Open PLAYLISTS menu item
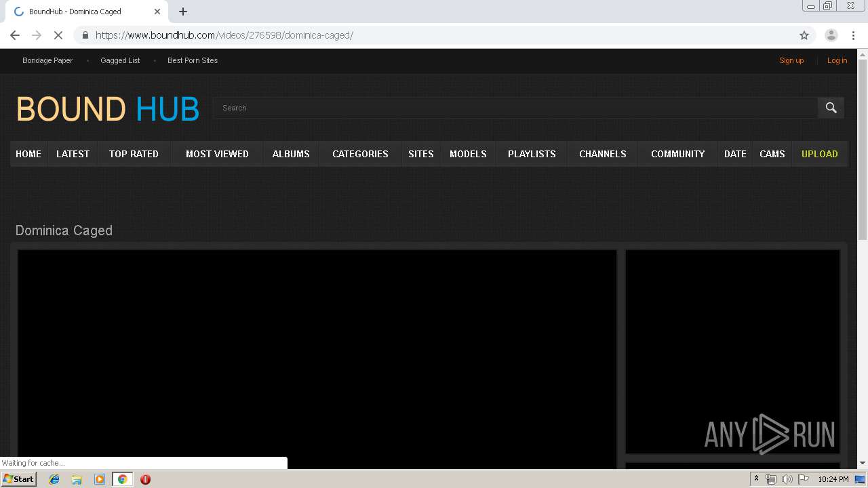The width and height of the screenshot is (868, 488). click(532, 154)
